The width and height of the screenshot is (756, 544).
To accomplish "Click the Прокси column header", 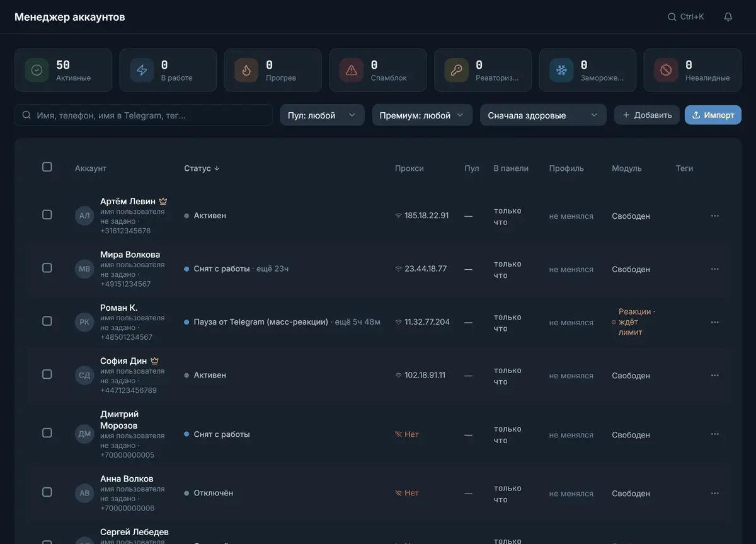I will [x=409, y=168].
